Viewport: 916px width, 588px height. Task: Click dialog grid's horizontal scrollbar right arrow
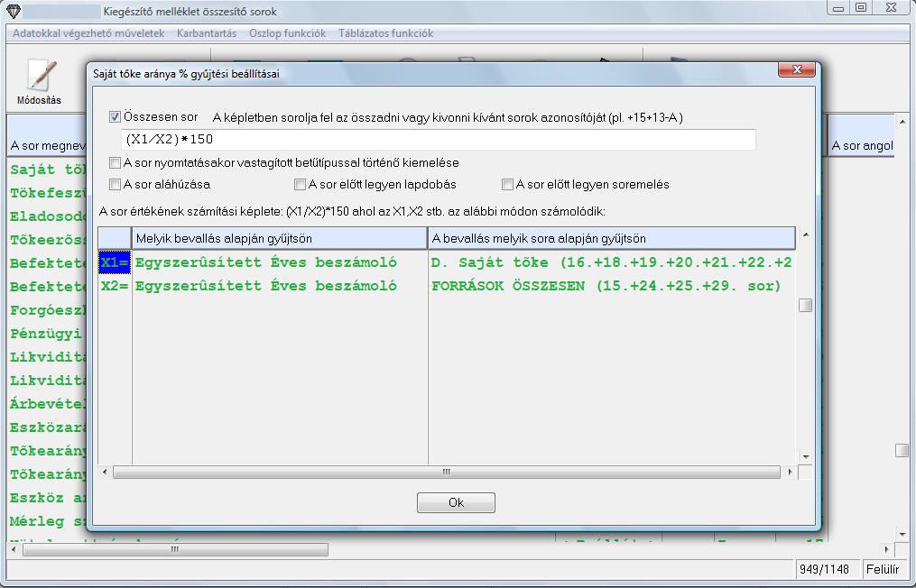click(791, 473)
